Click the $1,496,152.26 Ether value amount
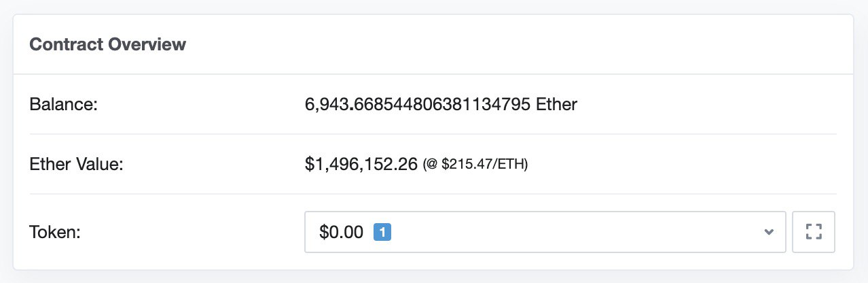Viewport: 868px width, 283px height. (x=361, y=164)
